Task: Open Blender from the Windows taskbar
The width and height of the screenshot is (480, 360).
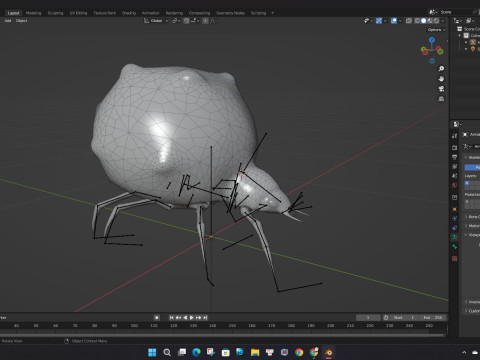Action: (x=328, y=352)
